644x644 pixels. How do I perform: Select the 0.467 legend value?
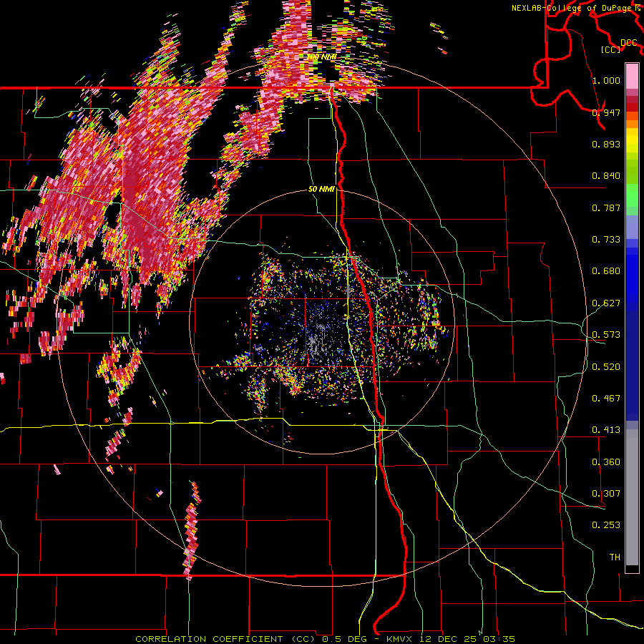coord(606,399)
